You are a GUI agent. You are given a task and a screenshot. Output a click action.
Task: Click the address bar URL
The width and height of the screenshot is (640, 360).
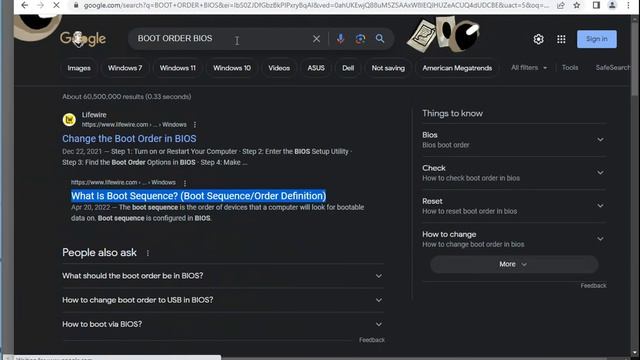(x=316, y=5)
